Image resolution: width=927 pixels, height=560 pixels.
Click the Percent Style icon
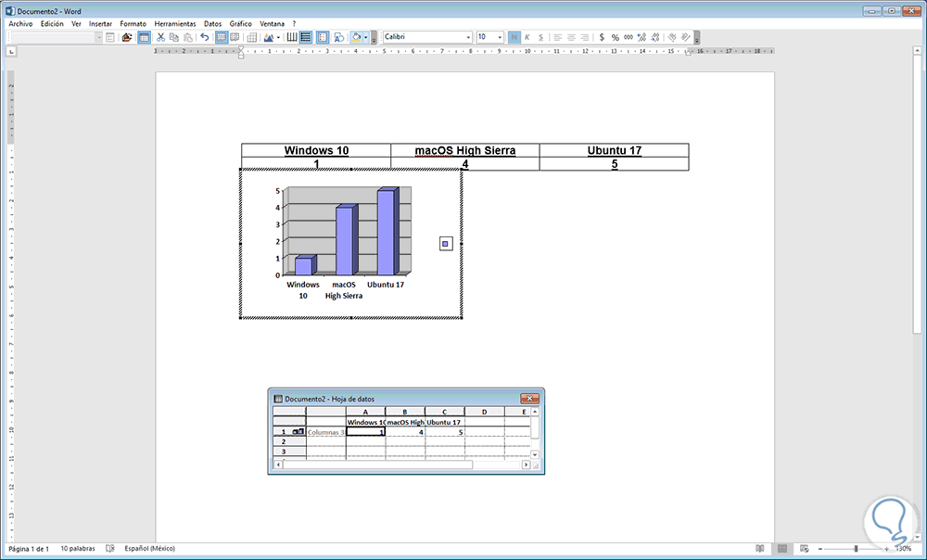point(616,37)
